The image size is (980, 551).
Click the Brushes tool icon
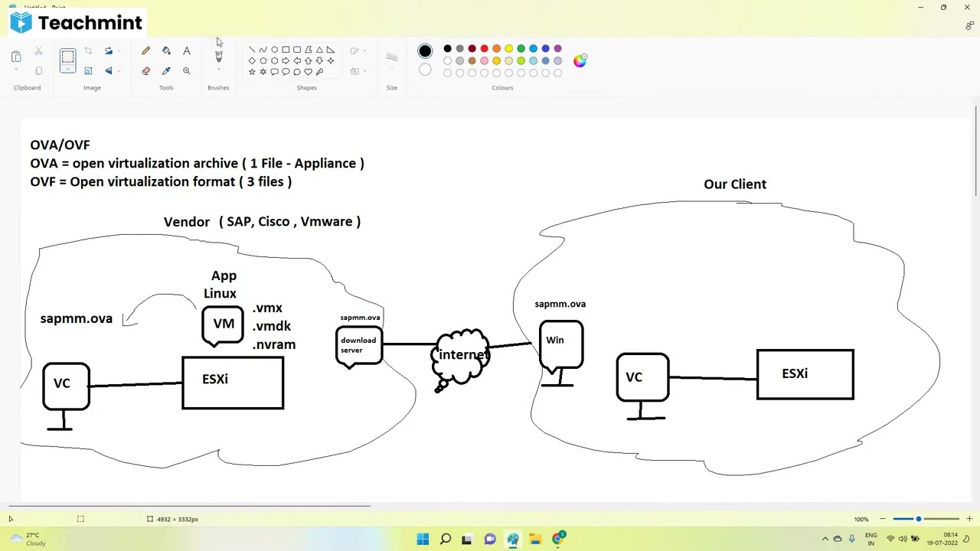click(218, 56)
